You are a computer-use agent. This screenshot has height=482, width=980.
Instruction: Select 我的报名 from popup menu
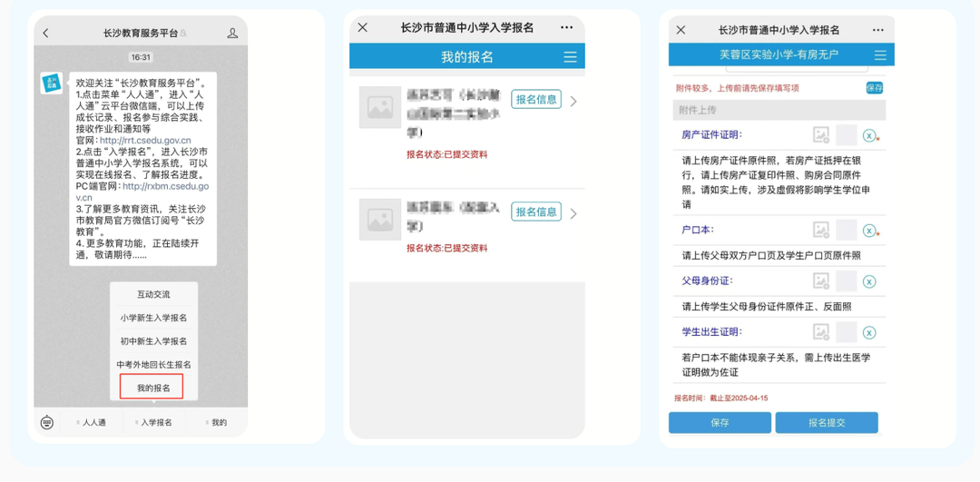point(152,388)
